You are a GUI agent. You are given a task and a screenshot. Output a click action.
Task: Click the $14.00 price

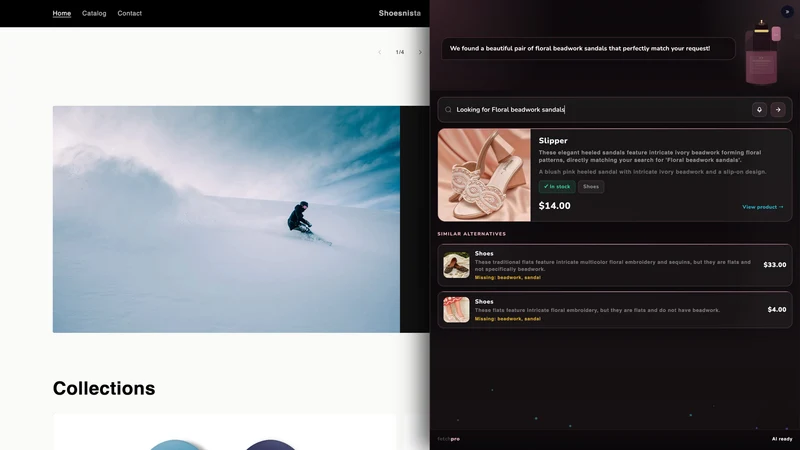pyautogui.click(x=555, y=206)
